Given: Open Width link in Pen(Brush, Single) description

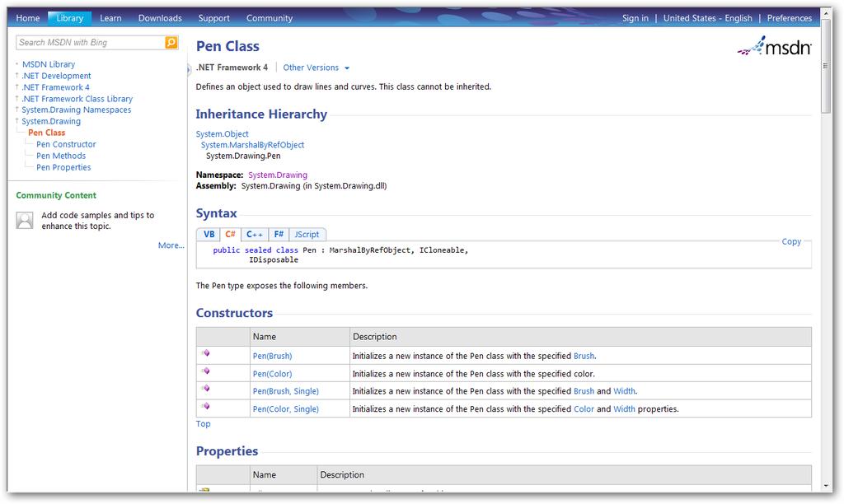Looking at the screenshot, I should click(x=625, y=391).
